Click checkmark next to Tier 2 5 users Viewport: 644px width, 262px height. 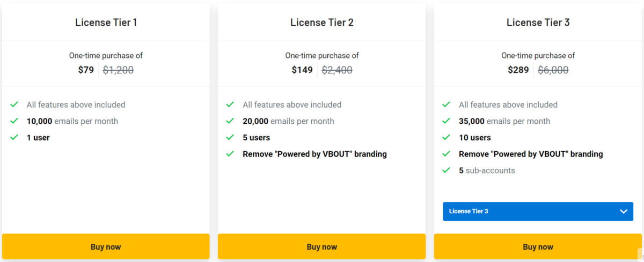(230, 138)
